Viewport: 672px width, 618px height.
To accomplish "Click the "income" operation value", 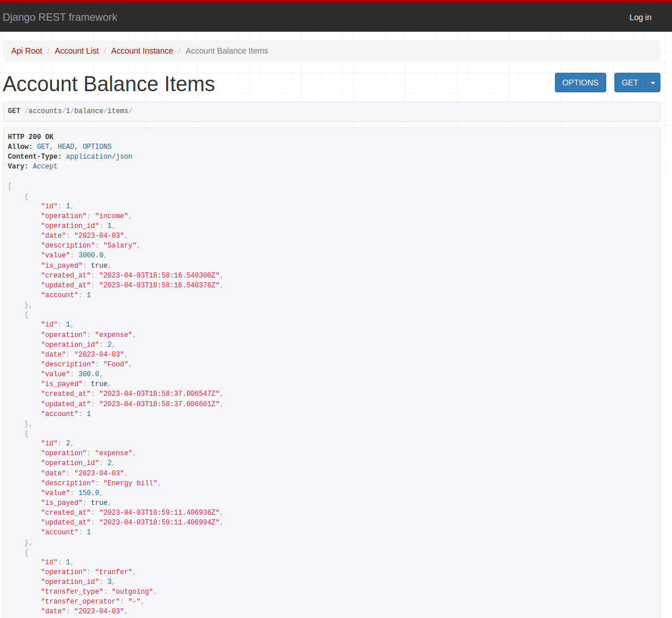I will [x=111, y=215].
